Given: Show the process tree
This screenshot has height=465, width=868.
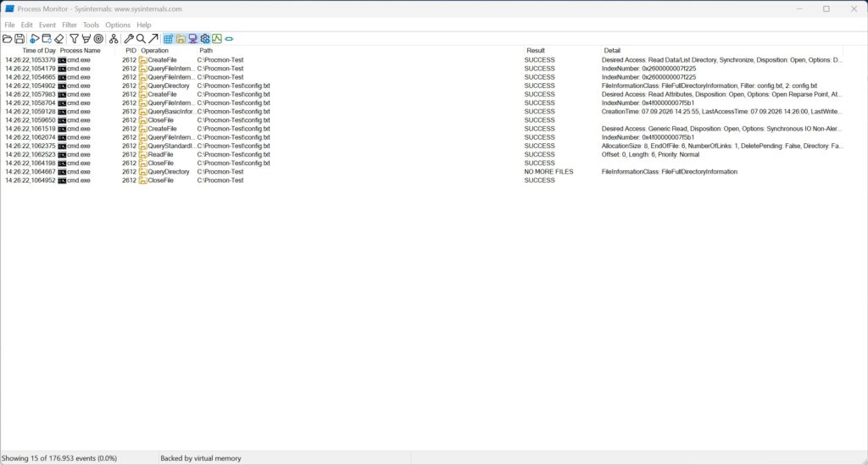Looking at the screenshot, I should [114, 39].
